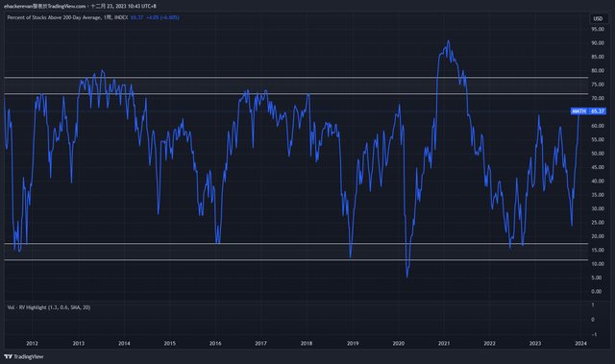This screenshot has height=364, width=615.
Task: Click the 0.00 price axis label
Action: 596,292
